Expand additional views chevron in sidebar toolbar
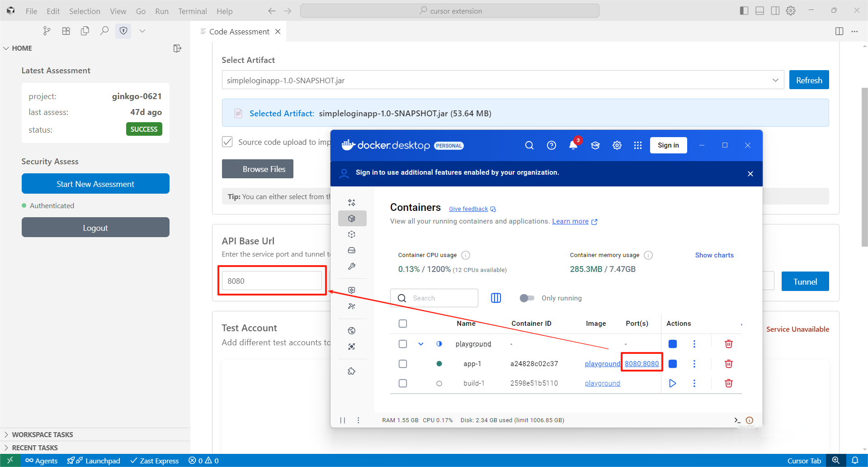Image resolution: width=868 pixels, height=467 pixels. (x=142, y=31)
